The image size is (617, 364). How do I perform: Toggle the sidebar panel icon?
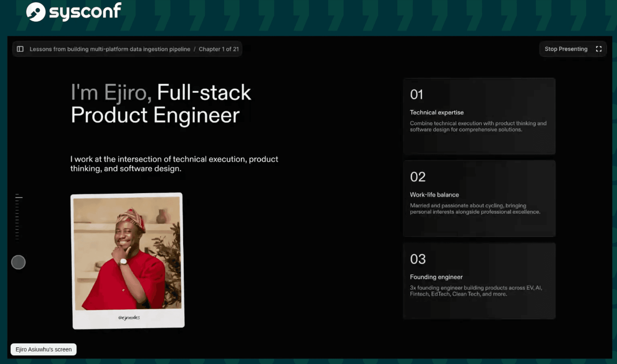[x=20, y=49]
